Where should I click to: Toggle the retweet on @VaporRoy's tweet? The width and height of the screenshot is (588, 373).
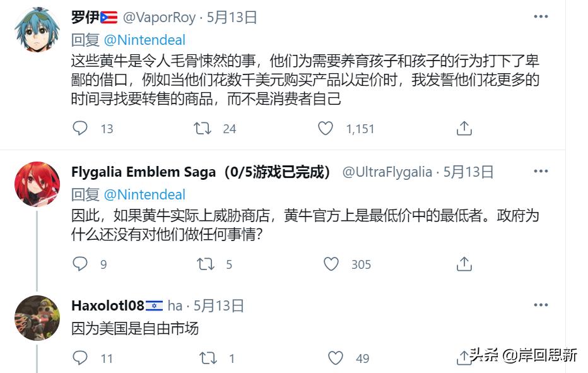pyautogui.click(x=203, y=128)
